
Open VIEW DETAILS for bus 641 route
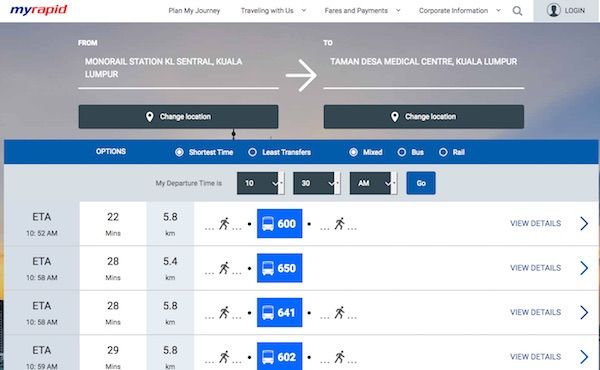[x=535, y=312]
